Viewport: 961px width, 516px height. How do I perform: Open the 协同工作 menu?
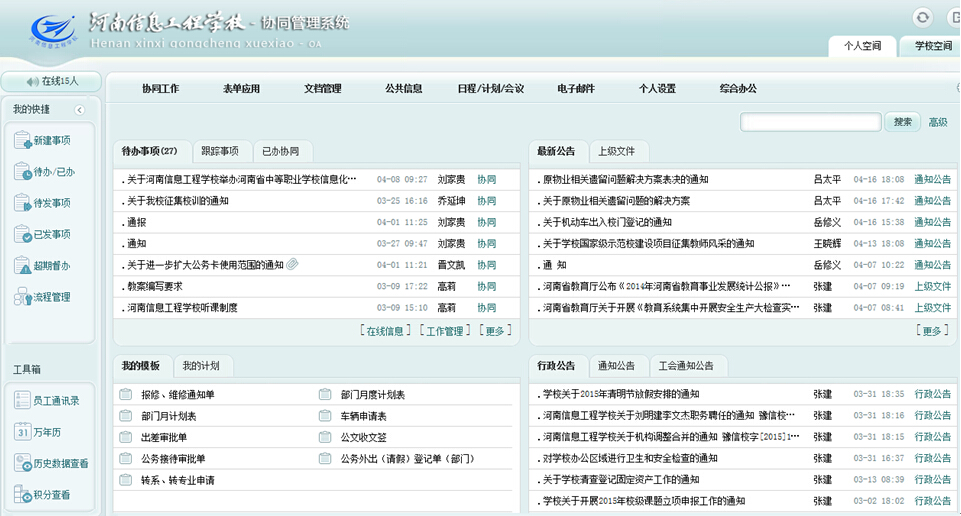160,89
